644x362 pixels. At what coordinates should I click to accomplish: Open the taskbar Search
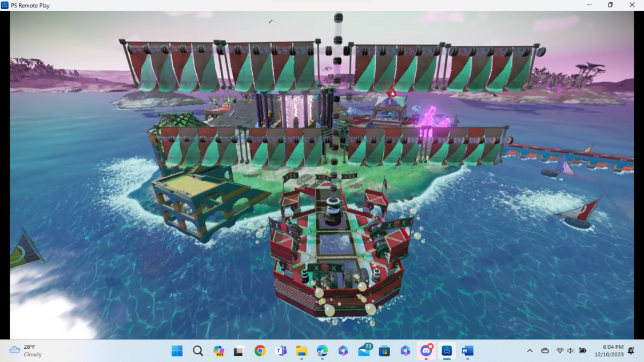(x=198, y=351)
